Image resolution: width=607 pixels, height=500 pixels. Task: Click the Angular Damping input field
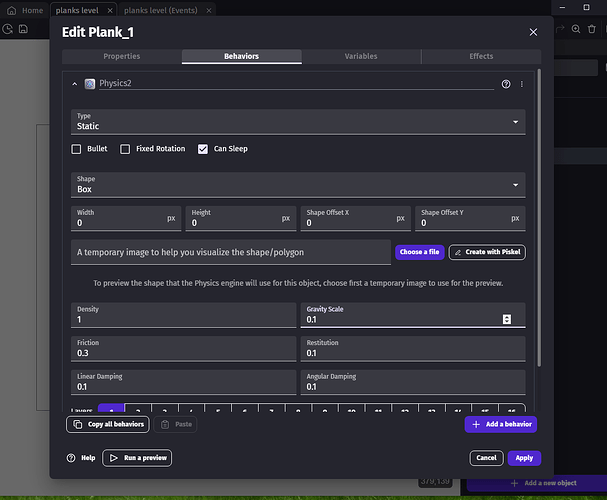coord(413,382)
